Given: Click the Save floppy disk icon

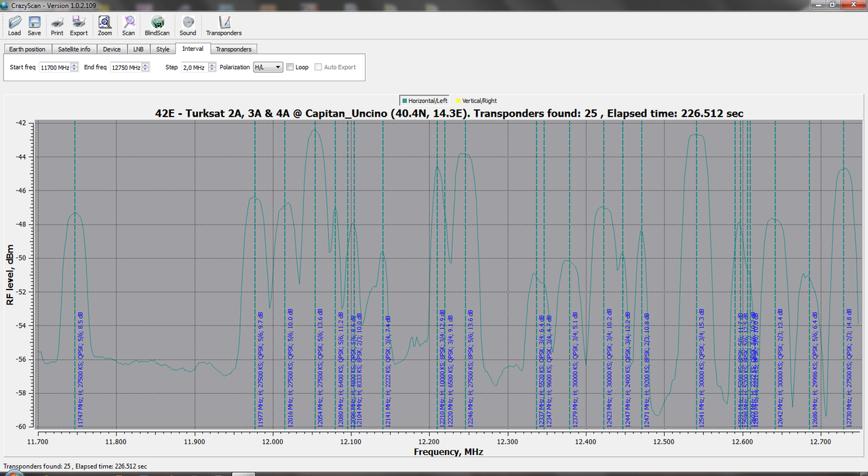Looking at the screenshot, I should tap(34, 22).
